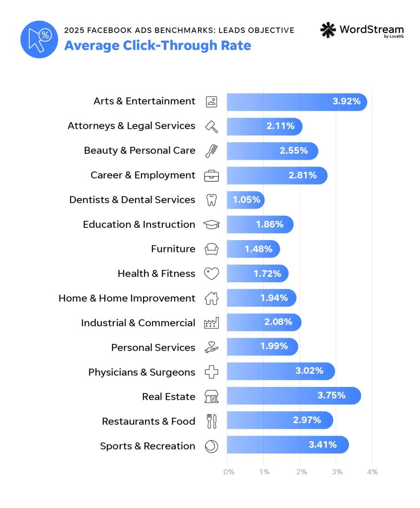Viewport: 420px width, 508px height.
Task: Click the Average Click-Through Rate title
Action: point(157,46)
